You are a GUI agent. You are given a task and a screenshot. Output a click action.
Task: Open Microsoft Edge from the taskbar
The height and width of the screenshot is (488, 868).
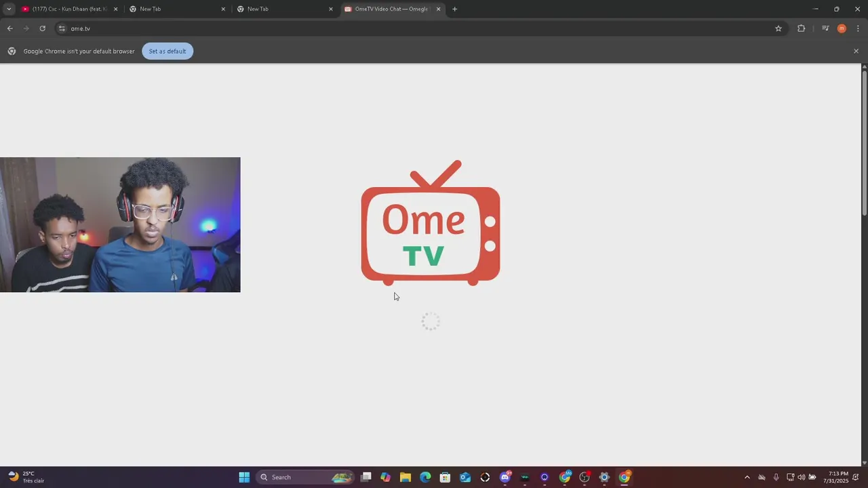[425, 477]
